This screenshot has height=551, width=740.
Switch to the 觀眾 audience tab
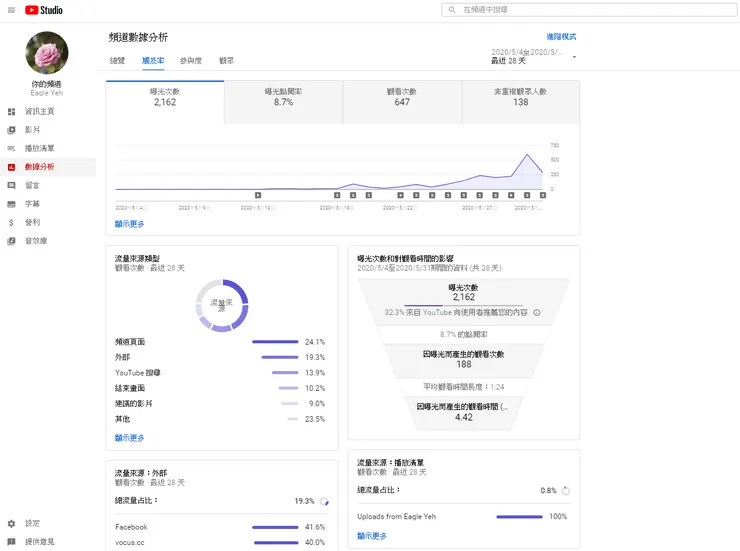[227, 60]
